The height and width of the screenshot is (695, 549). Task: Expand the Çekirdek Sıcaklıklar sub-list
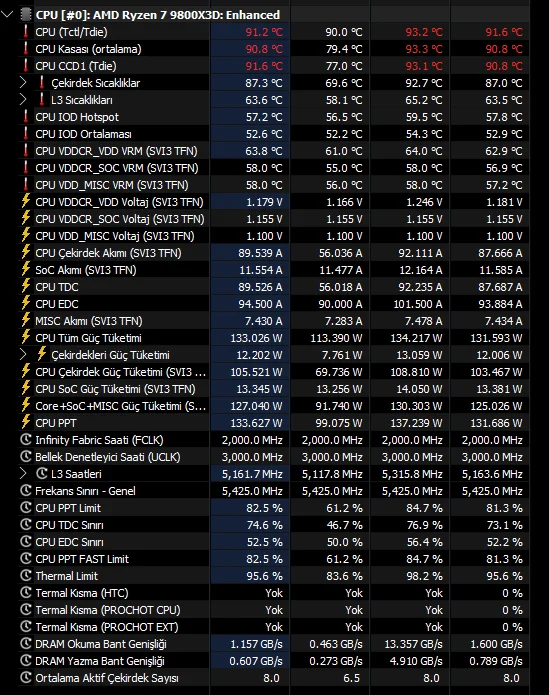(x=23, y=82)
